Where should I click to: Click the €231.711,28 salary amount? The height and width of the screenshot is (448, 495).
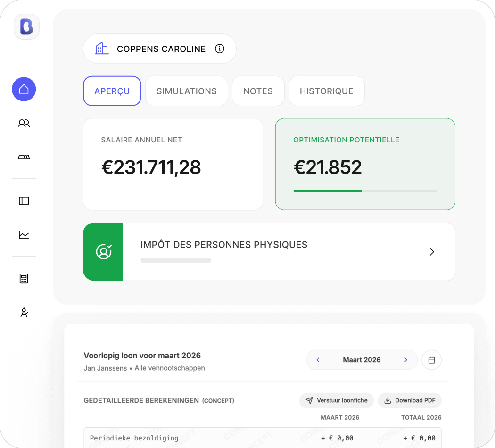151,167
